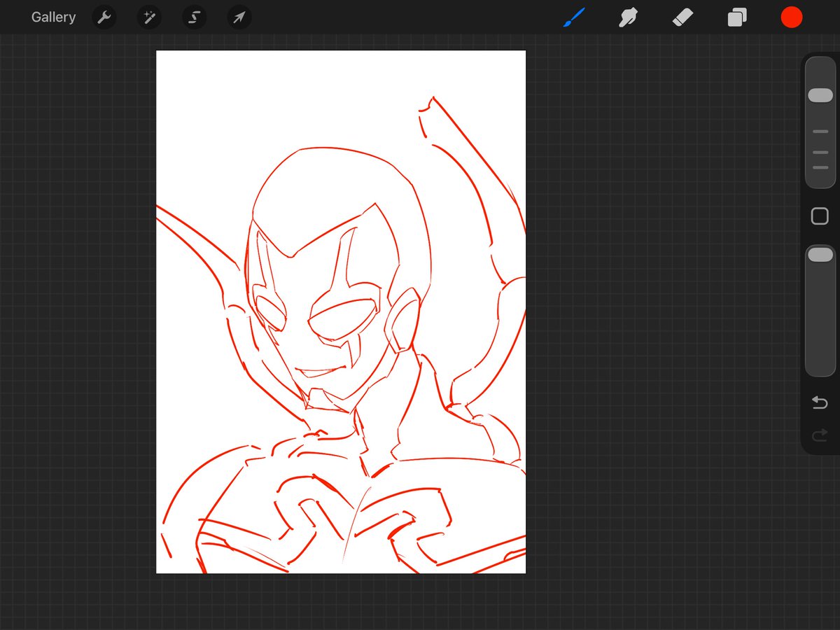Open the Layers panel
Viewport: 840px width, 630px height.
[737, 17]
